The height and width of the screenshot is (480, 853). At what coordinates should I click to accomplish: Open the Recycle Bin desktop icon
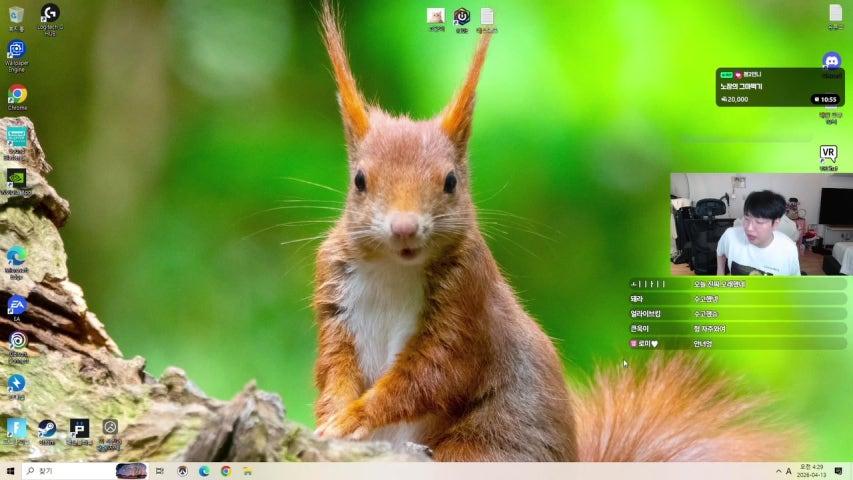click(x=16, y=15)
